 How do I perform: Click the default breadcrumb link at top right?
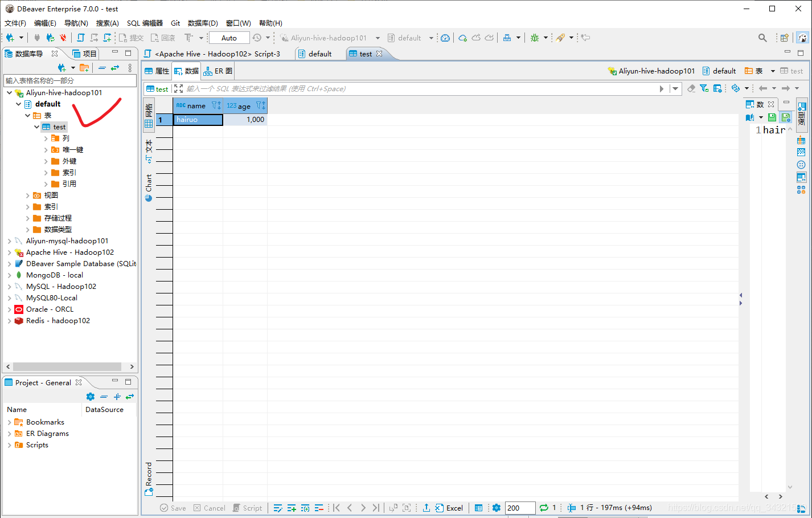pos(719,71)
